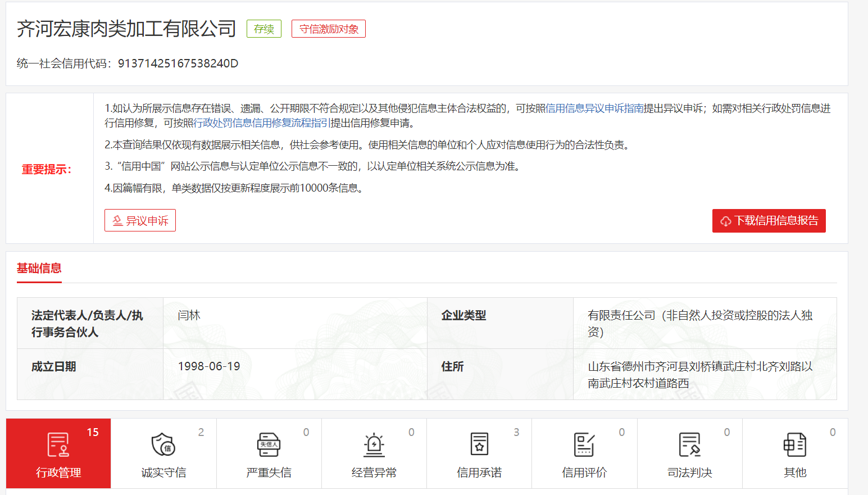
Task: Click count 3 on 信用承诺
Action: point(516,432)
